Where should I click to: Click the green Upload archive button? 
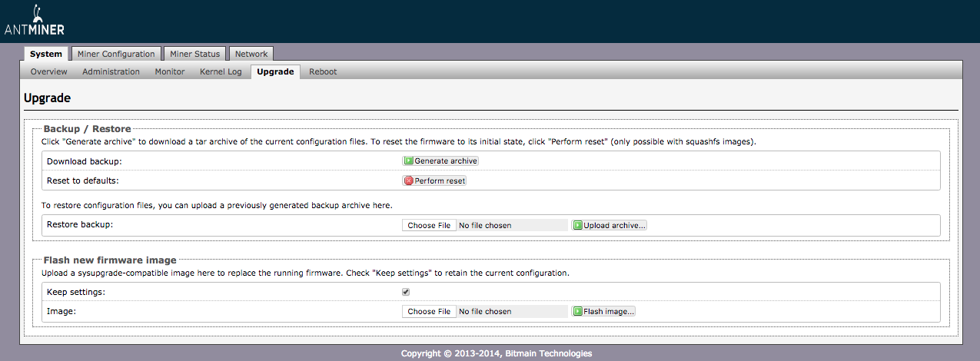click(610, 226)
